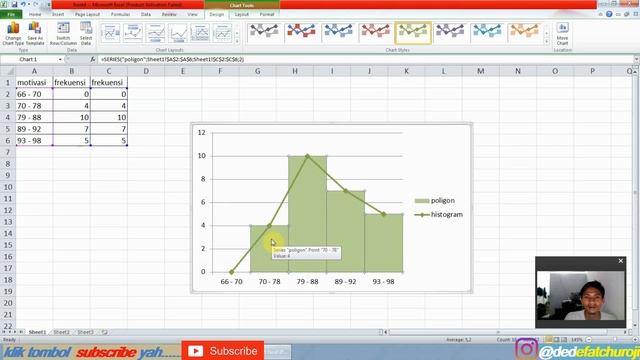Switch to the Home ribbon tab

point(35,14)
